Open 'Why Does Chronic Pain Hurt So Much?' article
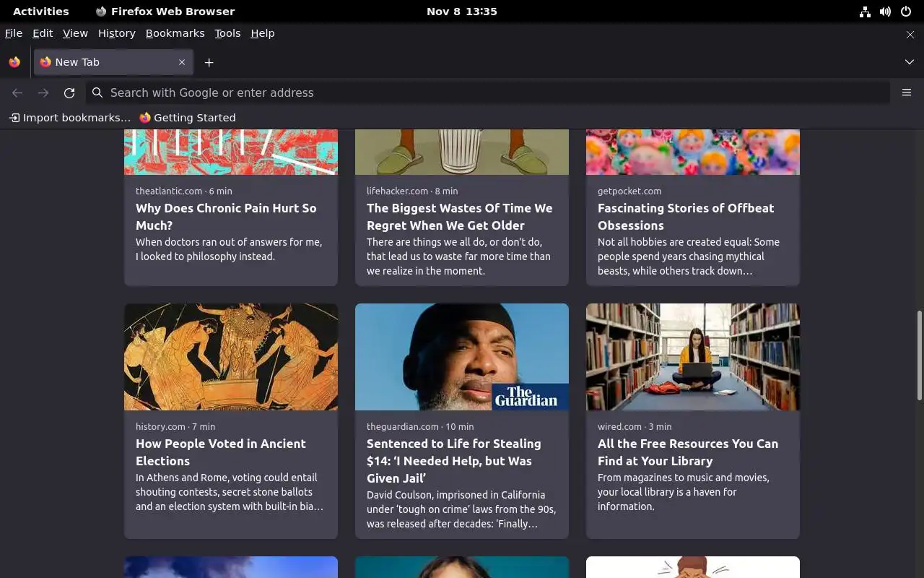The image size is (924, 578). [226, 217]
